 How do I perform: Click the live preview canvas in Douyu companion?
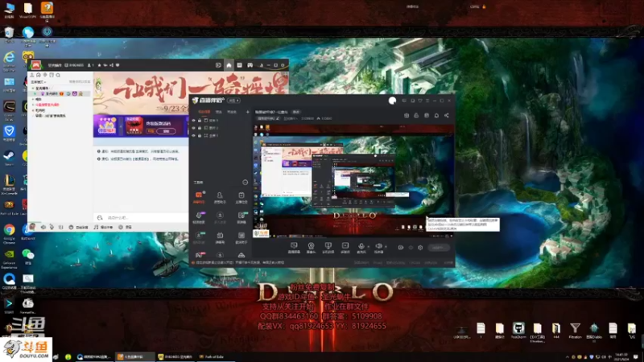coord(353,181)
